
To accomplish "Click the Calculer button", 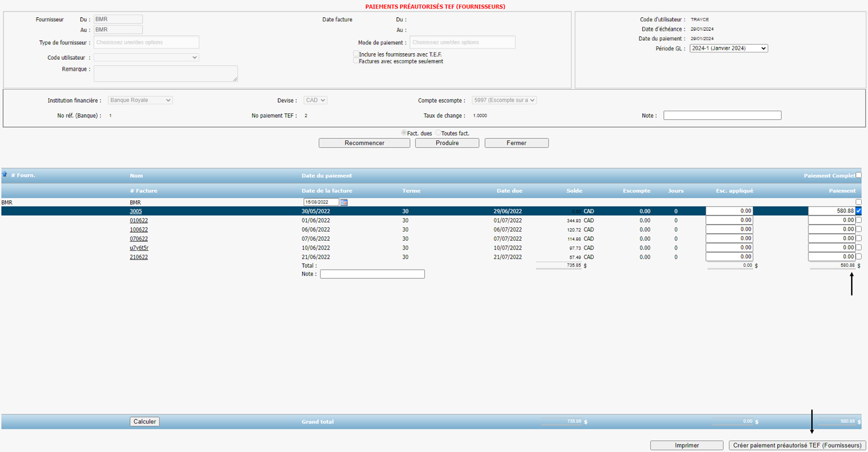I will click(x=144, y=422).
